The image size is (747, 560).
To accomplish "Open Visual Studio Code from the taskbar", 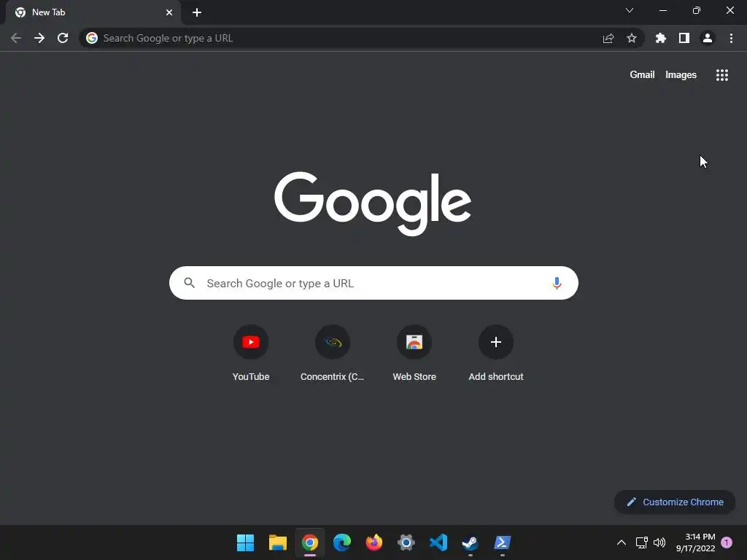I will tap(438, 542).
